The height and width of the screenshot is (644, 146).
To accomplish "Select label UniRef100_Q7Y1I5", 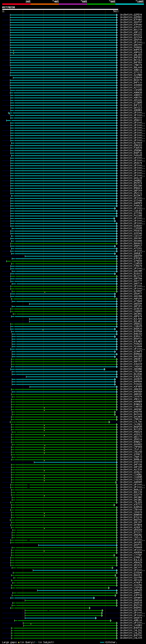I will coord(131,72).
